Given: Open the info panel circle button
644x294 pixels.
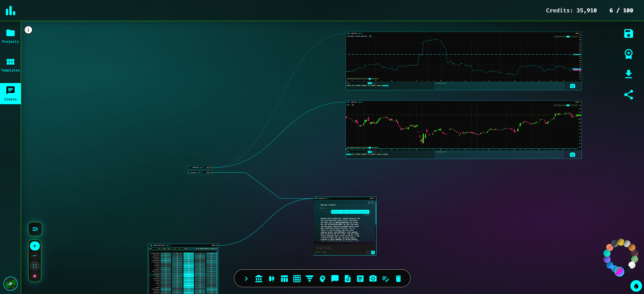Looking at the screenshot, I should click(28, 30).
